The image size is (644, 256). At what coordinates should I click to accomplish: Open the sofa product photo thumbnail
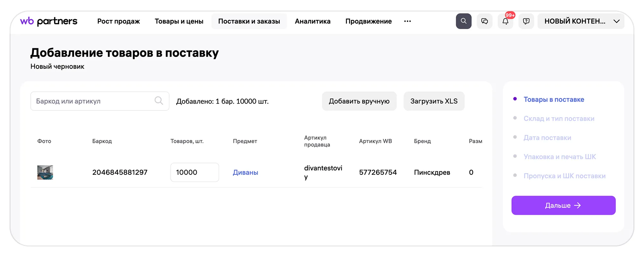(x=45, y=173)
